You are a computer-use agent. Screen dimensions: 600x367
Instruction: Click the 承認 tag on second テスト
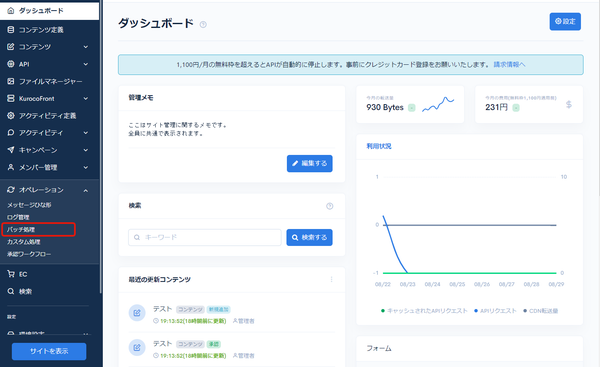tap(214, 344)
